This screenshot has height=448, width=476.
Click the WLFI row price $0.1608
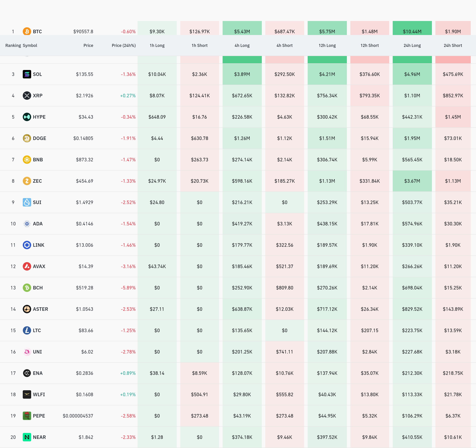tap(85, 394)
